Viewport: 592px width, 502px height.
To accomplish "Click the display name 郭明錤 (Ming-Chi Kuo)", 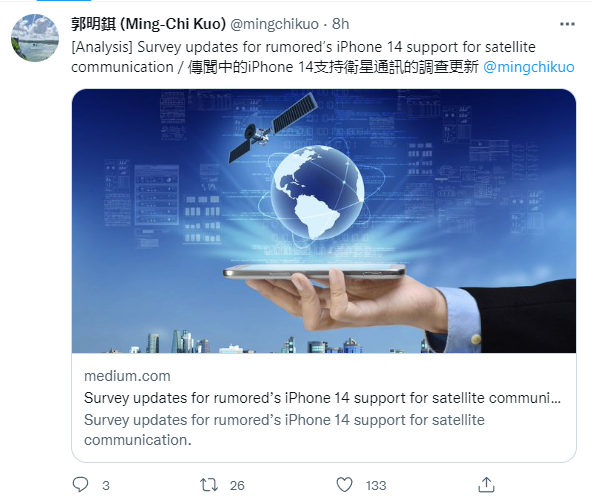I will click(x=148, y=24).
